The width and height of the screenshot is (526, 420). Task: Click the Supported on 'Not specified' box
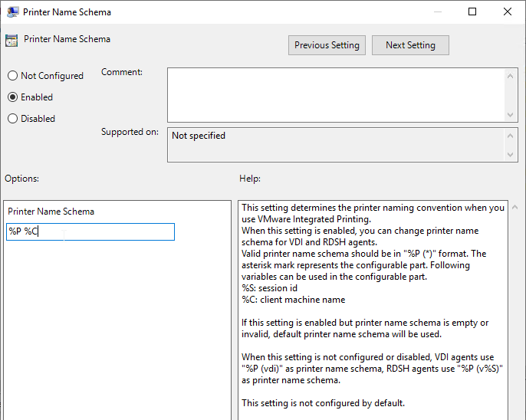point(336,145)
